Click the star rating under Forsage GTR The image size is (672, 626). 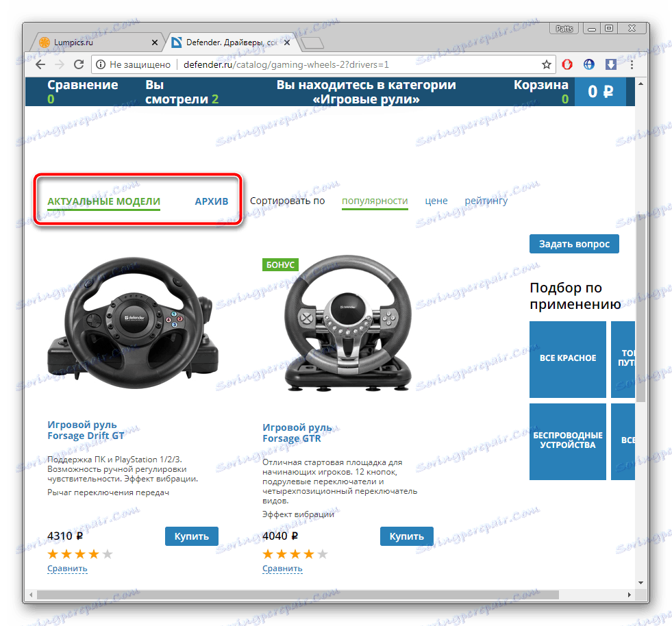pos(295,555)
